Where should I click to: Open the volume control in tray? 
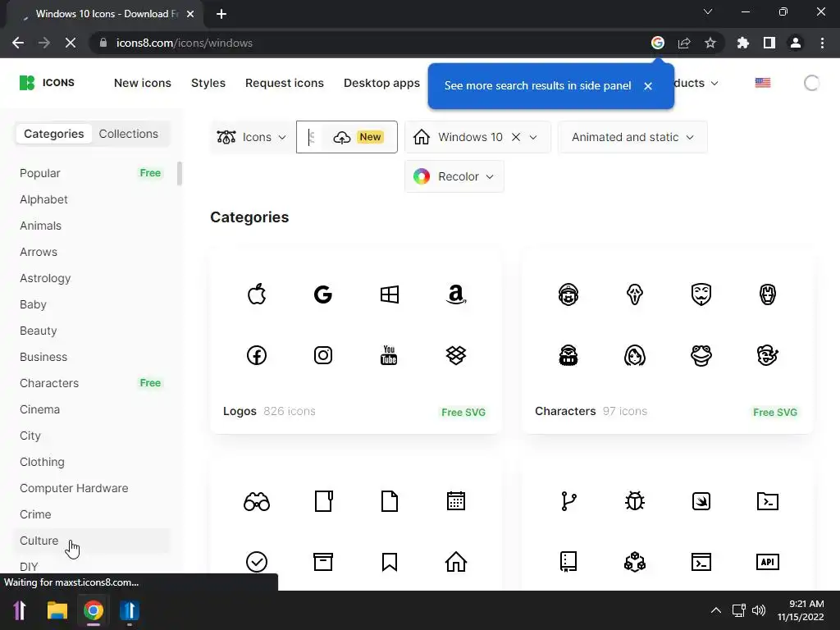pos(759,610)
